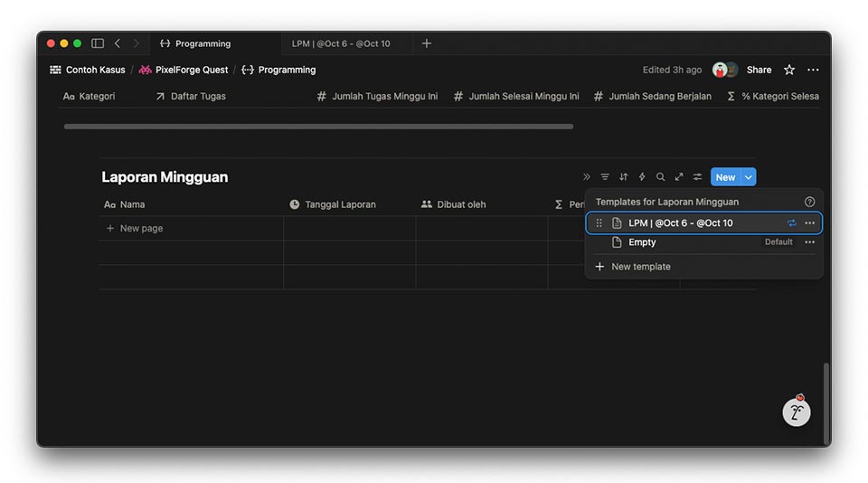Click New template in templates menu
The image size is (868, 483).
[640, 267]
